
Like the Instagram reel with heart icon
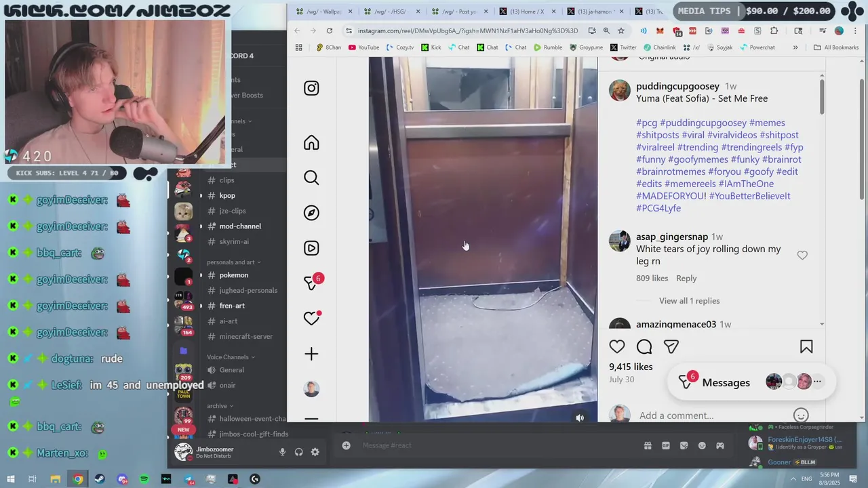(x=617, y=347)
